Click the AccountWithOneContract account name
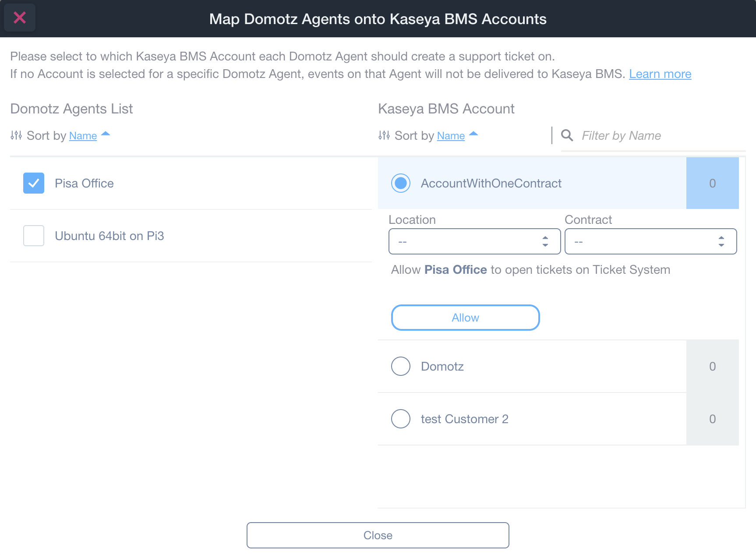The width and height of the screenshot is (756, 555). click(491, 184)
